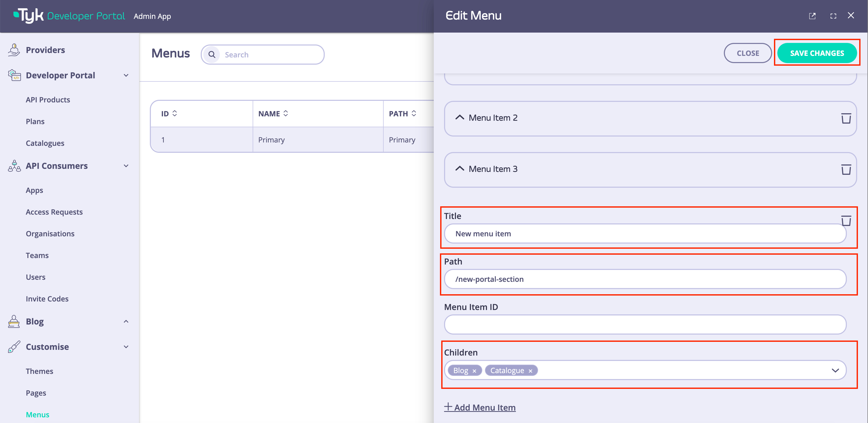Click the search magnifier icon
The image size is (868, 423).
click(x=212, y=55)
